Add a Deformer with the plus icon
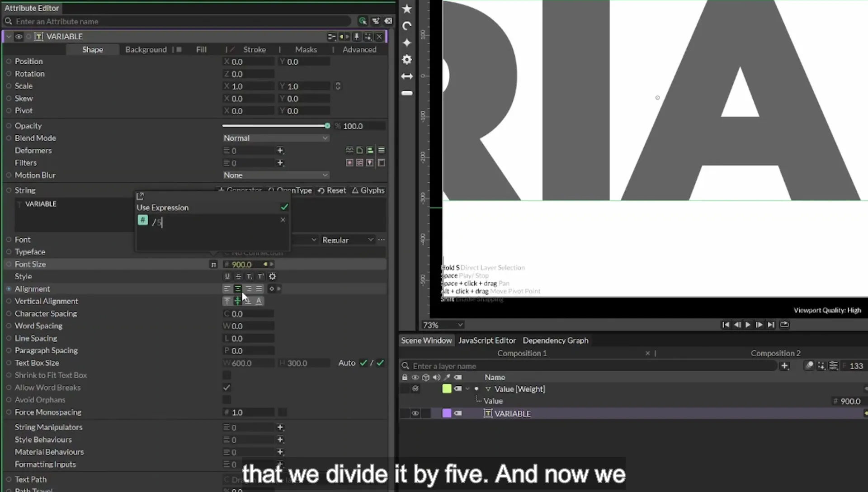The height and width of the screenshot is (492, 868). [280, 150]
